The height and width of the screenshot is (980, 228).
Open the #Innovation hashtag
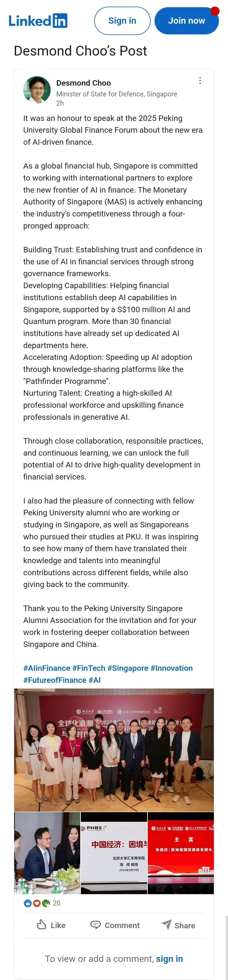coord(172,668)
